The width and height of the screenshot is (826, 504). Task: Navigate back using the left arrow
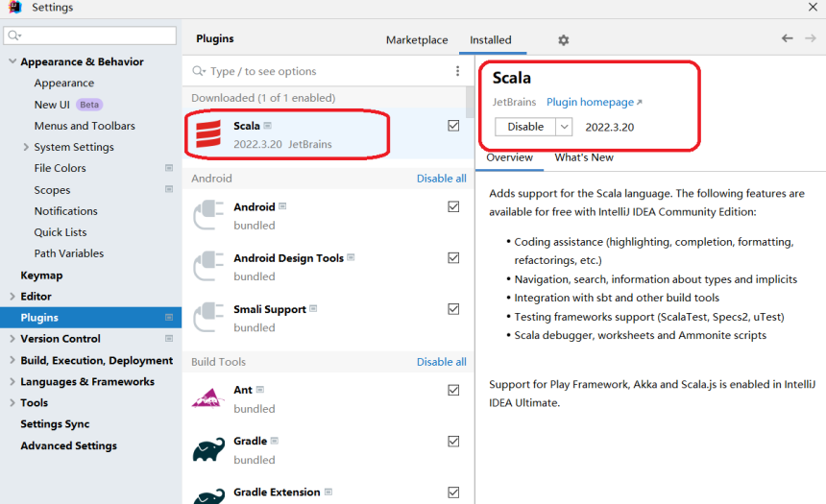(787, 38)
